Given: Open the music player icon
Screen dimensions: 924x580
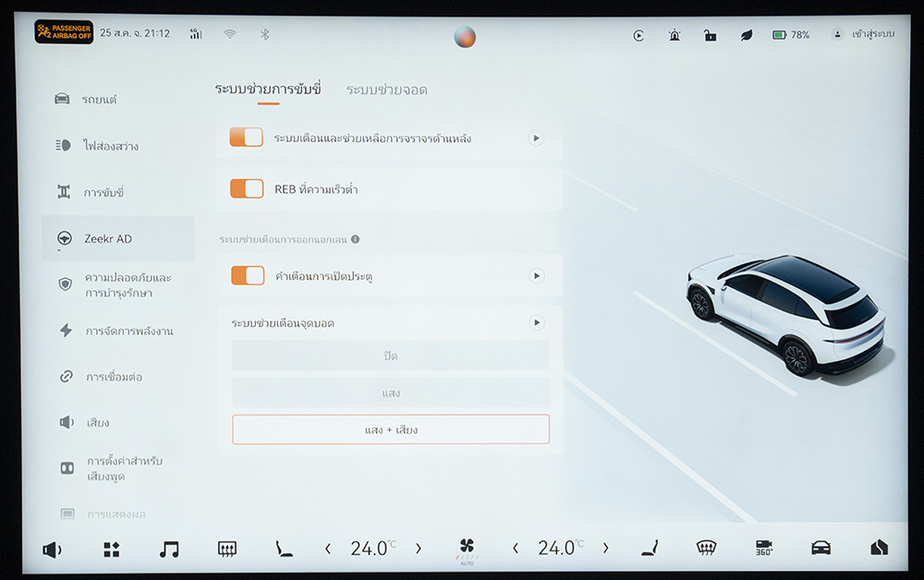Looking at the screenshot, I should click(x=168, y=549).
